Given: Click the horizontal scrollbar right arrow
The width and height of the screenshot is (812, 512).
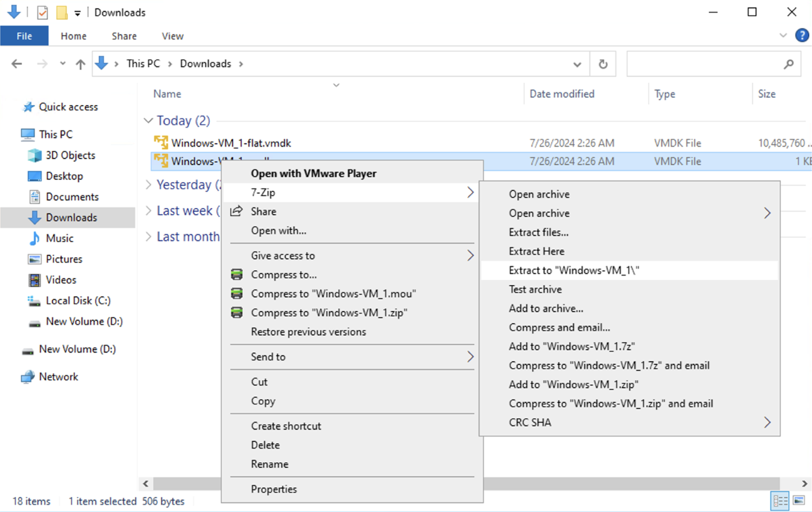Looking at the screenshot, I should tap(804, 484).
